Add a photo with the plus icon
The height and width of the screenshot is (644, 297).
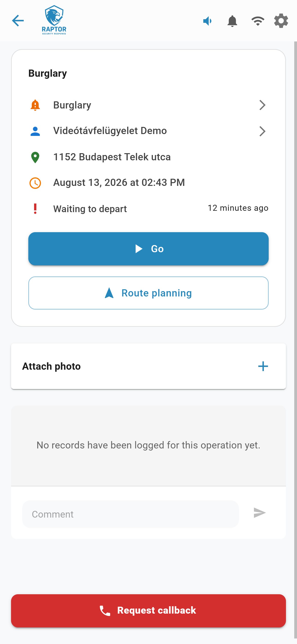[263, 366]
